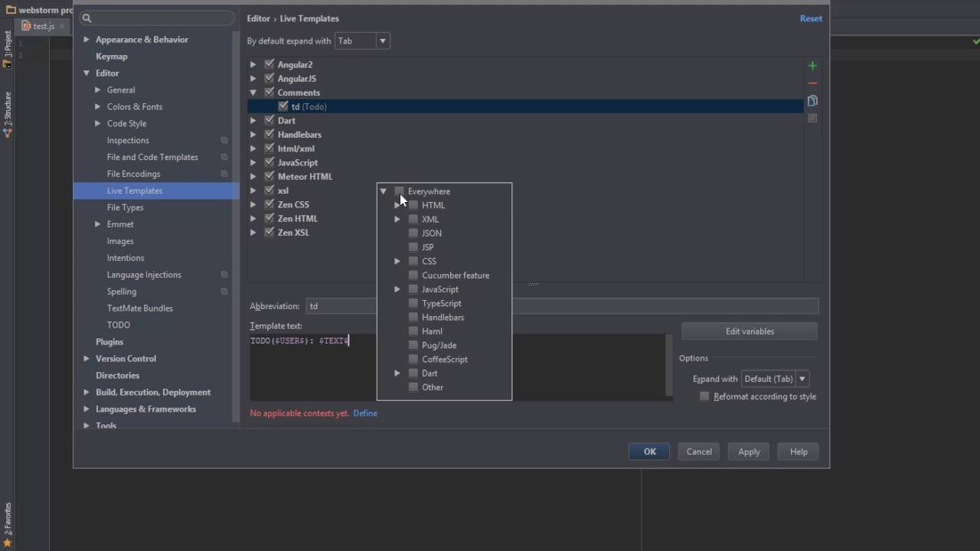Click the share icon beside File Encodings

pyautogui.click(x=224, y=174)
